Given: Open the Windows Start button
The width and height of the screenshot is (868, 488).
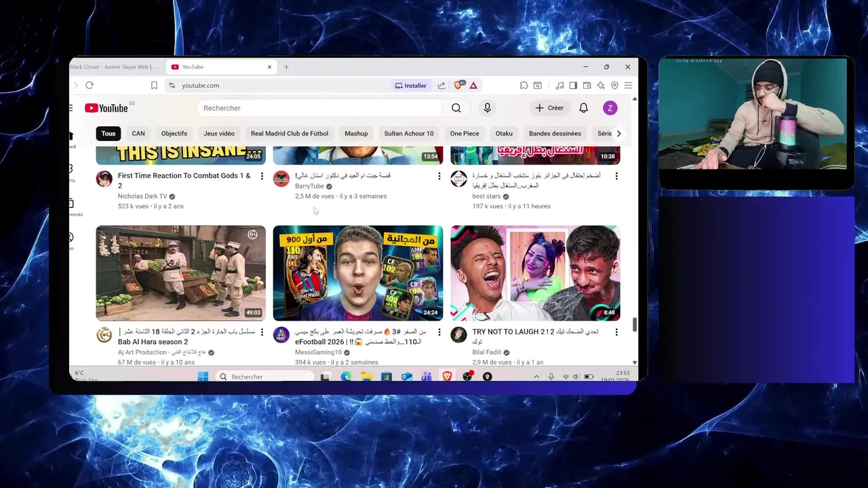Looking at the screenshot, I should point(203,377).
